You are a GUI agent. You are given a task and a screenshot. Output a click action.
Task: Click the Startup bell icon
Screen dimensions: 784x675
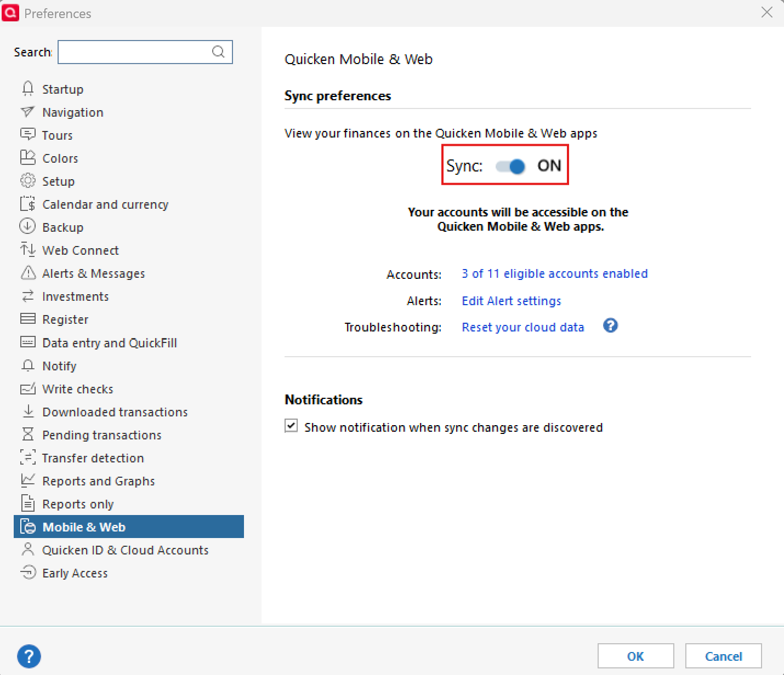(28, 88)
